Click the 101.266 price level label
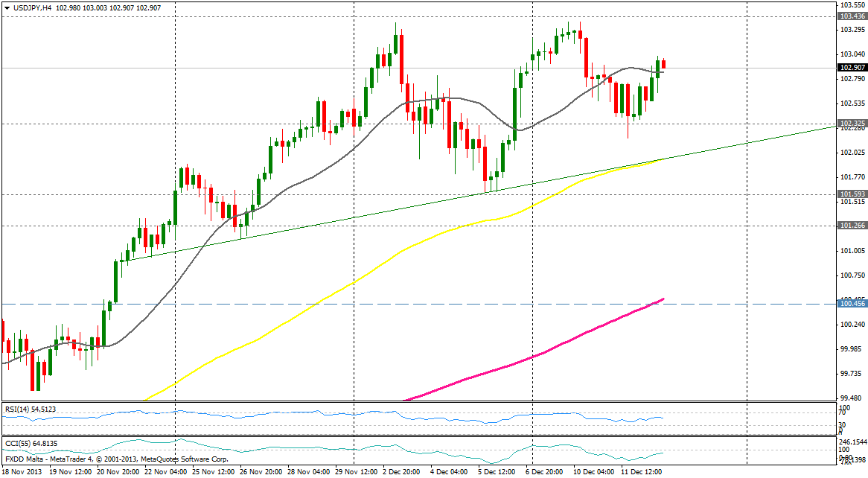This screenshot has width=868, height=478. (851, 226)
